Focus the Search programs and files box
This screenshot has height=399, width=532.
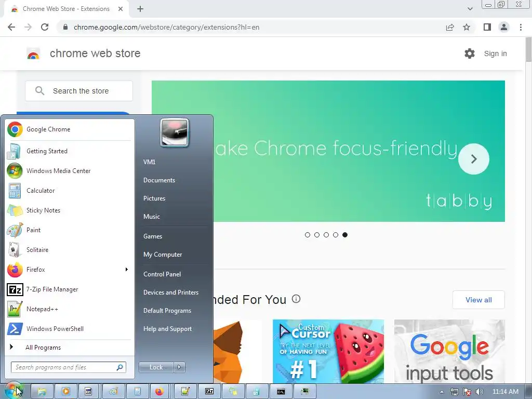click(69, 367)
